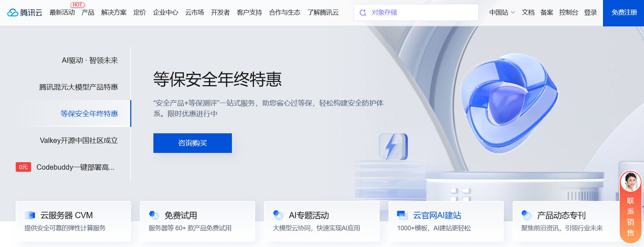Screen dimensions: 644x247
Task: Click the search icon in search box
Action: [363, 12]
